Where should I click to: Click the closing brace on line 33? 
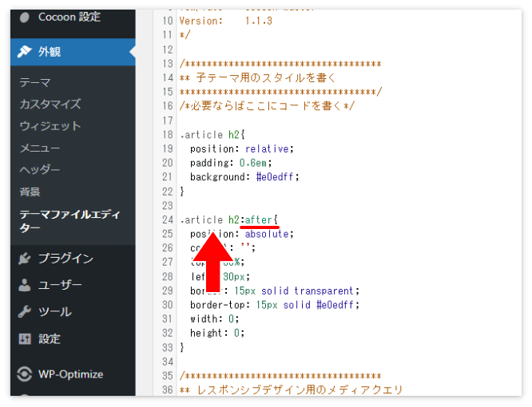pyautogui.click(x=182, y=347)
